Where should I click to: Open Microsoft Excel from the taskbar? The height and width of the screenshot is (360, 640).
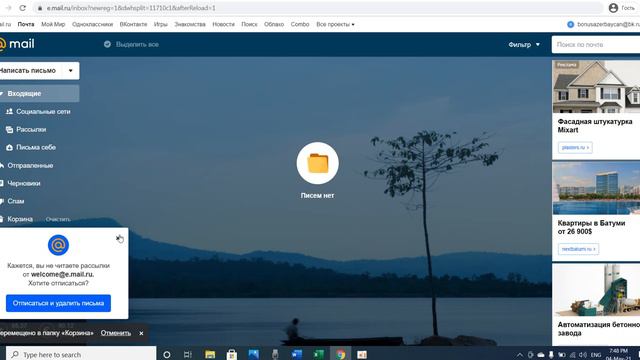[x=319, y=354]
